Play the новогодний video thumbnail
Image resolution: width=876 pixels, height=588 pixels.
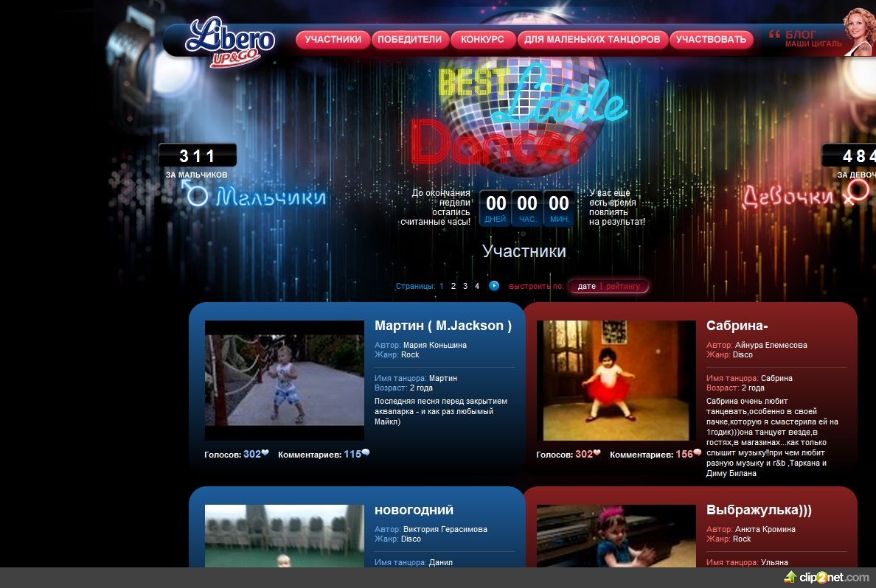[285, 536]
